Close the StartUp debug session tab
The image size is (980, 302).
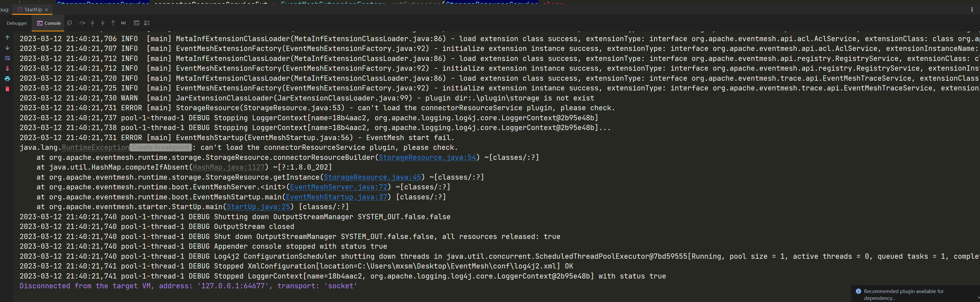tap(46, 10)
